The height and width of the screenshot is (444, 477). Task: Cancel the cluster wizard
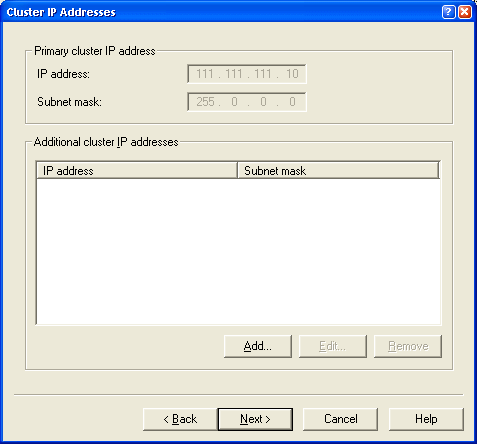pos(340,419)
